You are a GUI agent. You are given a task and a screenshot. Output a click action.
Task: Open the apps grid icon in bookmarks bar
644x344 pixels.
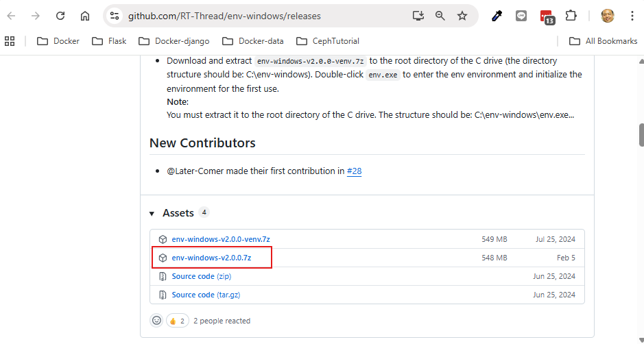click(x=10, y=41)
